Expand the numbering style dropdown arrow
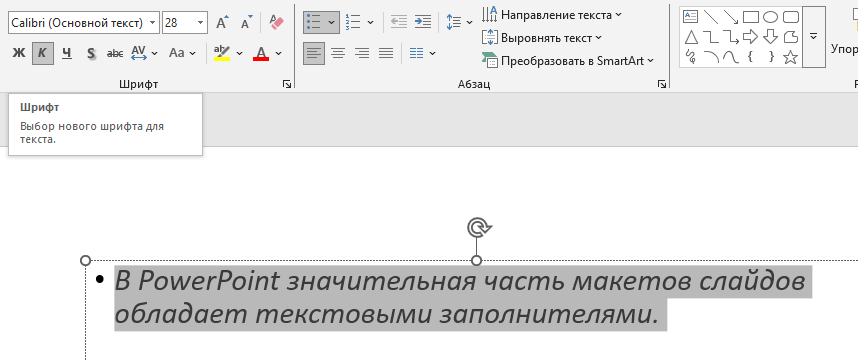 370,22
